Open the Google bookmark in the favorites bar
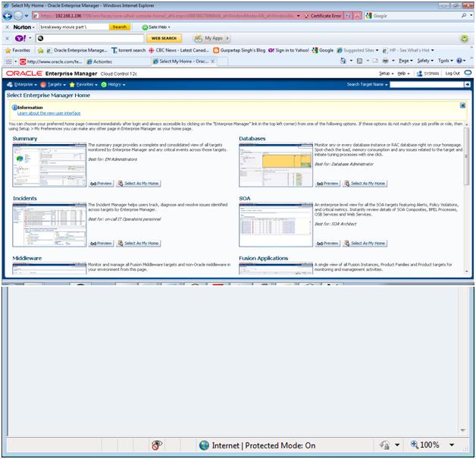This screenshot has height=459, width=476. (x=323, y=50)
